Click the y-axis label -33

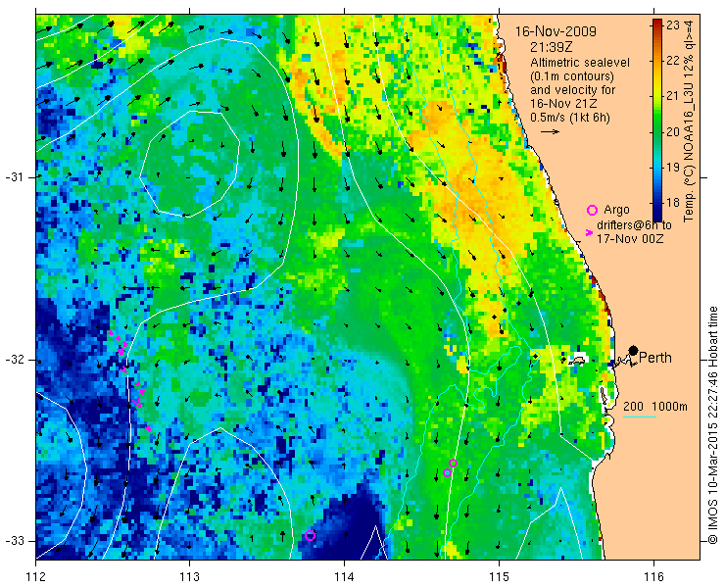(x=15, y=541)
